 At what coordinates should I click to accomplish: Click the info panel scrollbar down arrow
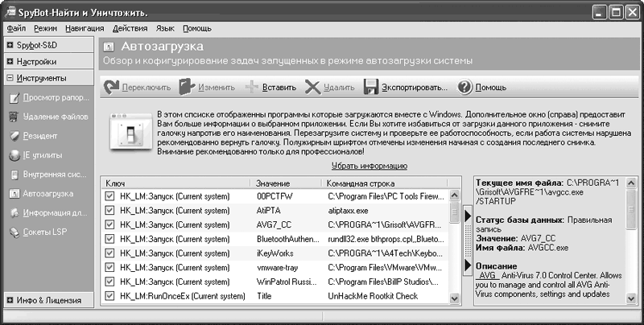point(632,298)
